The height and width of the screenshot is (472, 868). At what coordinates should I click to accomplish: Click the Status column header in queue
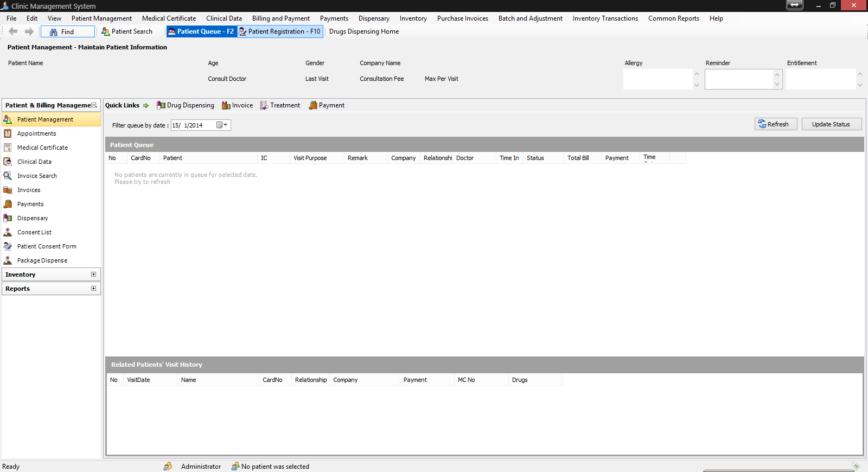pyautogui.click(x=543, y=158)
